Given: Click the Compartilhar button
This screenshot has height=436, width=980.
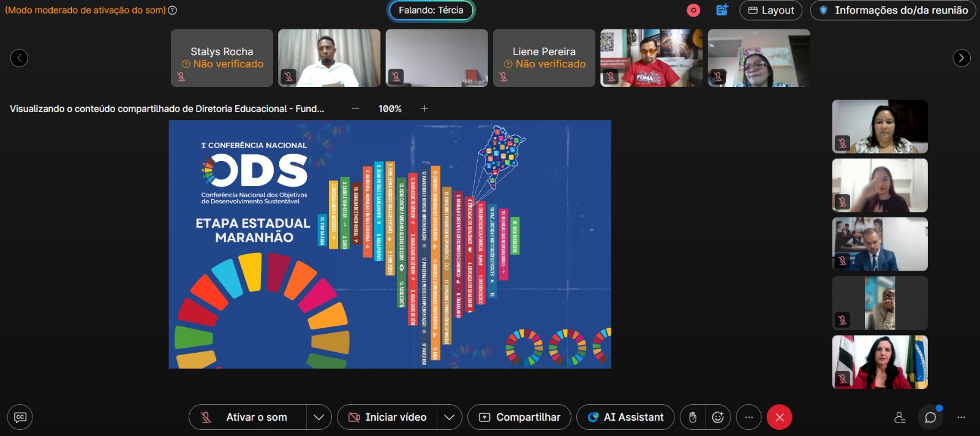Looking at the screenshot, I should (519, 417).
